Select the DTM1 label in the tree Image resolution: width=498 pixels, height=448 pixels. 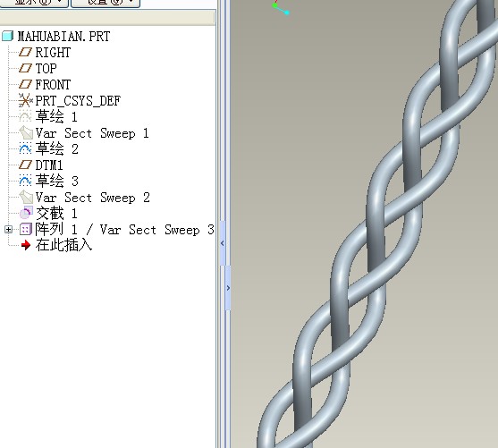49,165
